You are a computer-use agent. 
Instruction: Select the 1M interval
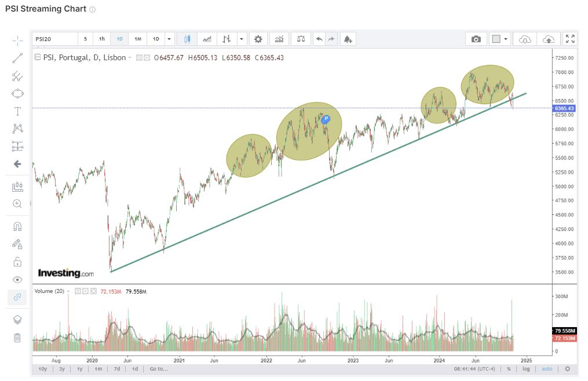coord(138,39)
